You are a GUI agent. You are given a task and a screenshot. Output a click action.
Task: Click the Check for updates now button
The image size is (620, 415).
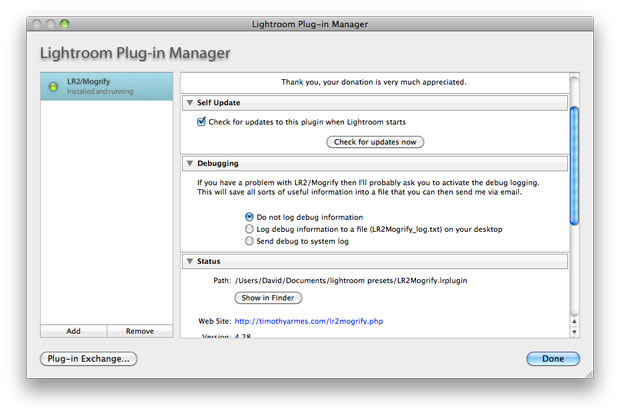(x=375, y=142)
